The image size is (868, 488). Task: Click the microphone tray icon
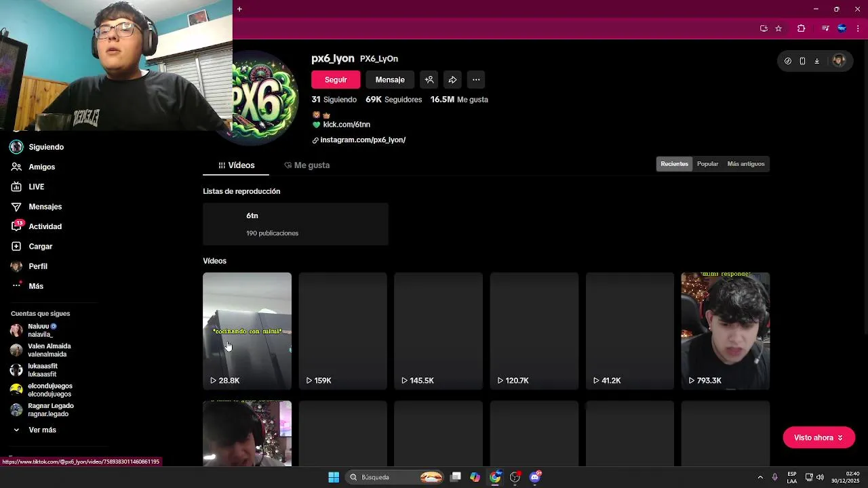774,477
